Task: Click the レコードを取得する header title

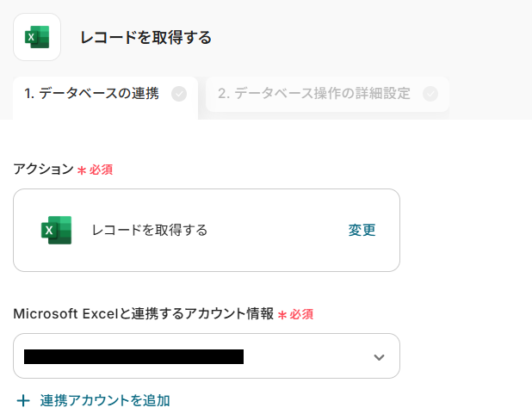Action: pos(145,37)
